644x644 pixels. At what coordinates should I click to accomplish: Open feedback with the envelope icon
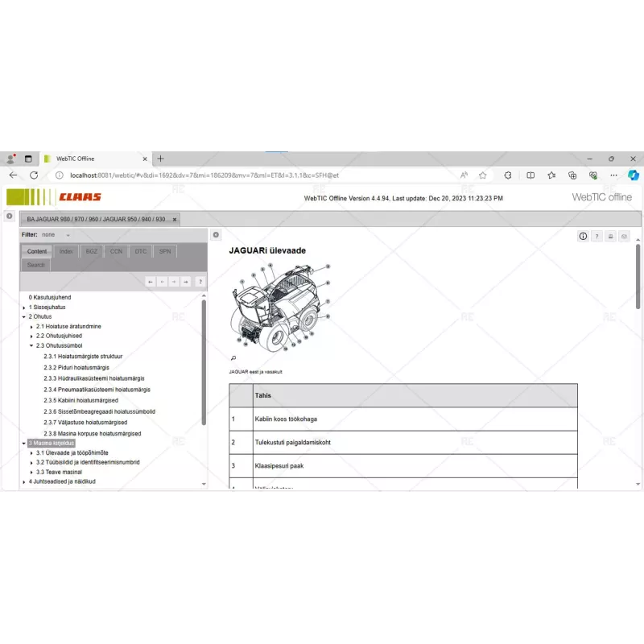(x=623, y=235)
